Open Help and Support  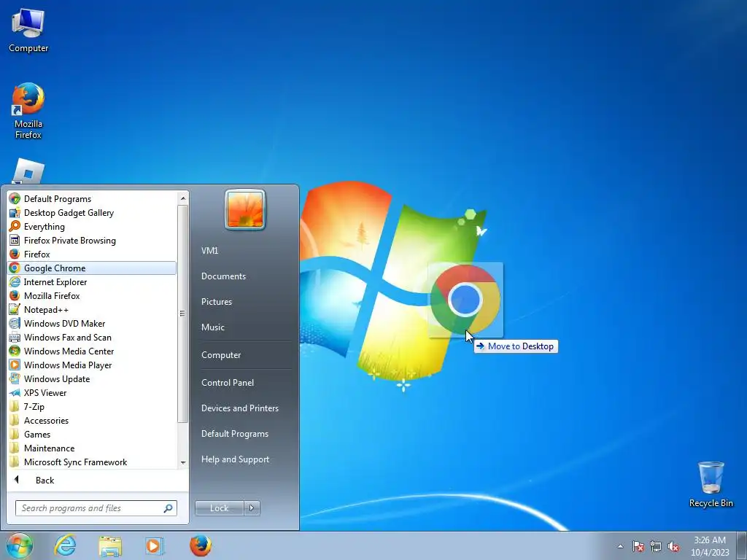236,459
